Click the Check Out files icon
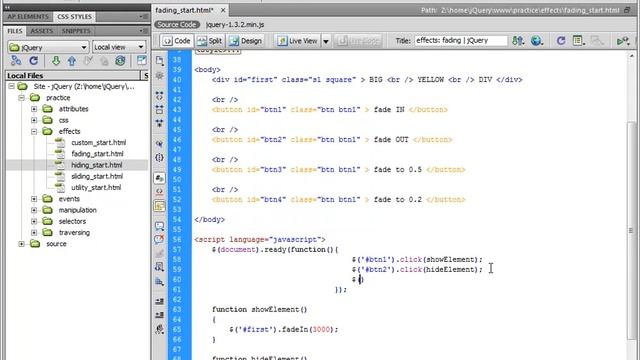The height and width of the screenshot is (360, 640). coord(88,61)
